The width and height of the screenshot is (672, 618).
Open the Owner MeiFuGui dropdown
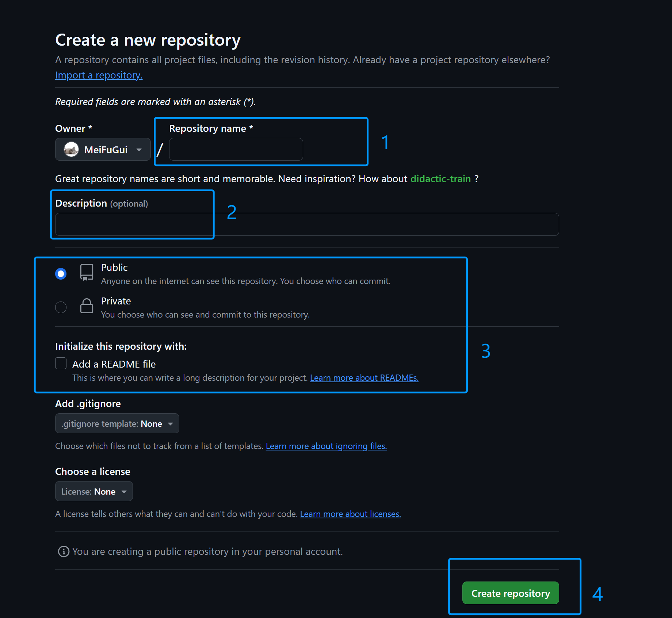point(103,150)
